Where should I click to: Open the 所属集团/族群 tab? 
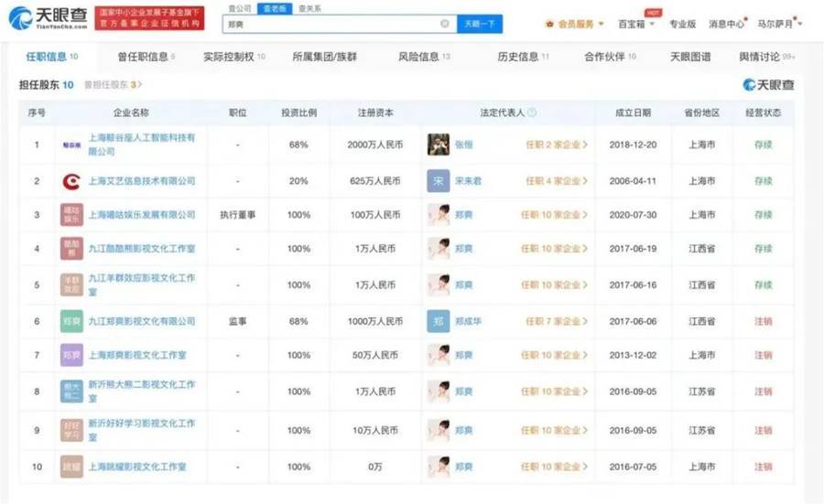[324, 57]
